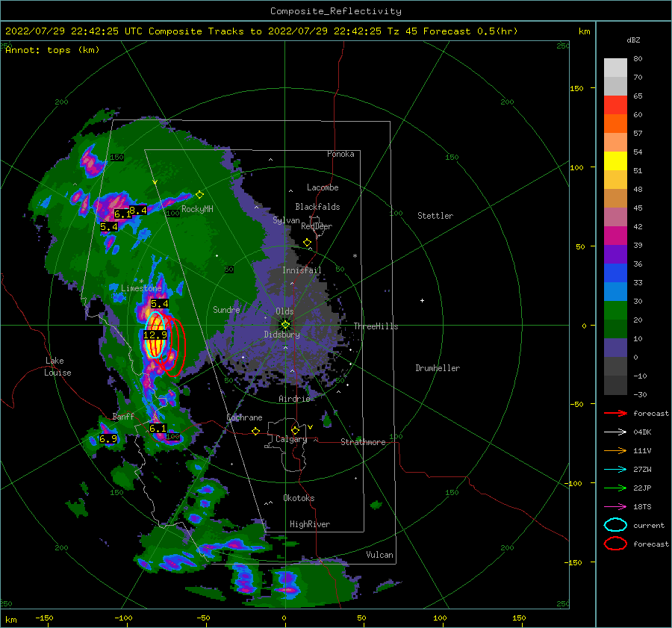
Task: Click the Drumheller label
Action: click(438, 368)
